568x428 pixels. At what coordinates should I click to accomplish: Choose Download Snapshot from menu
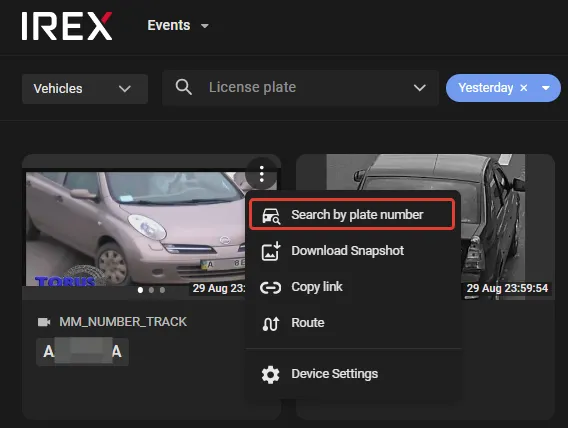pyautogui.click(x=353, y=251)
